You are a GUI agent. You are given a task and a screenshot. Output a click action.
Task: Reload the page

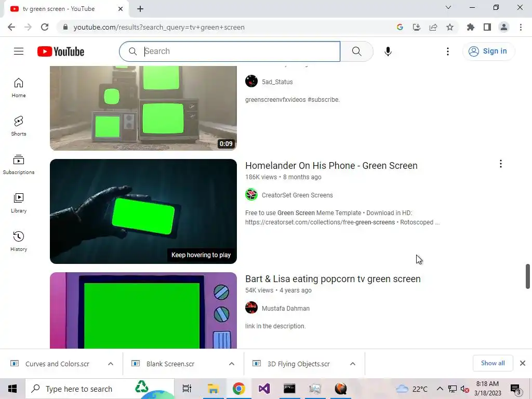pyautogui.click(x=45, y=27)
